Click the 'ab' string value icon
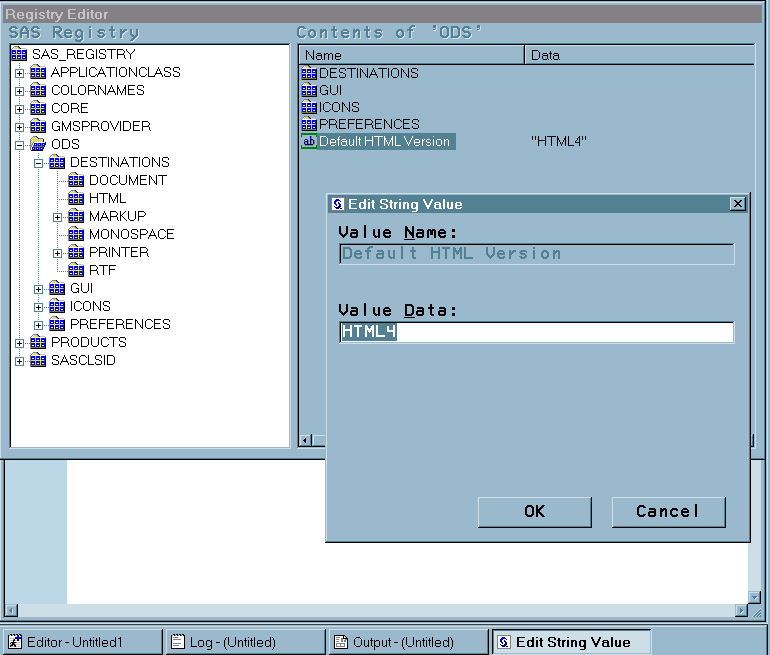Viewport: 770px width, 655px height. pyautogui.click(x=308, y=142)
